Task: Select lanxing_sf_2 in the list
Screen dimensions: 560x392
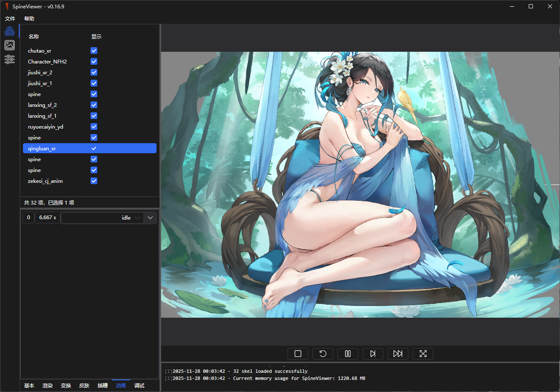Action: [x=90, y=105]
